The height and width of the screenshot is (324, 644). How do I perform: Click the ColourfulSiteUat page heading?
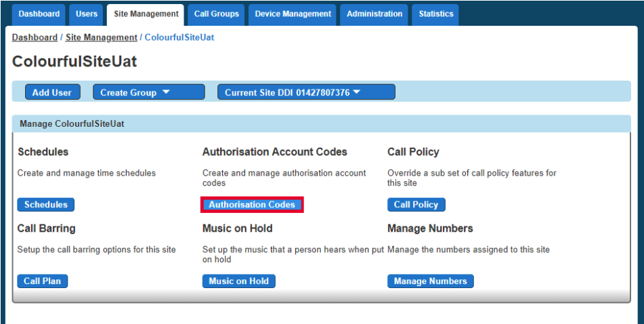(74, 62)
